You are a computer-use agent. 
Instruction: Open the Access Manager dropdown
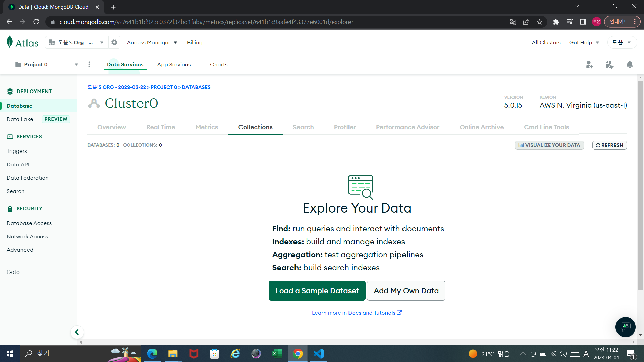click(152, 43)
